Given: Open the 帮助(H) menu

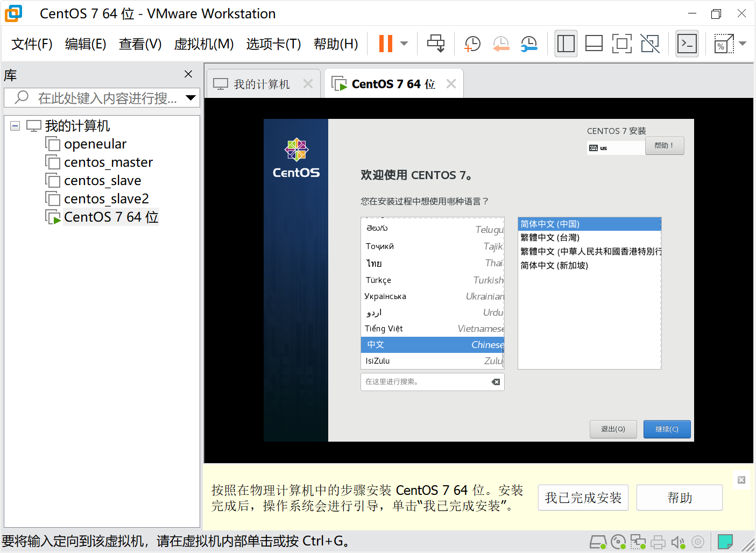Looking at the screenshot, I should point(336,44).
